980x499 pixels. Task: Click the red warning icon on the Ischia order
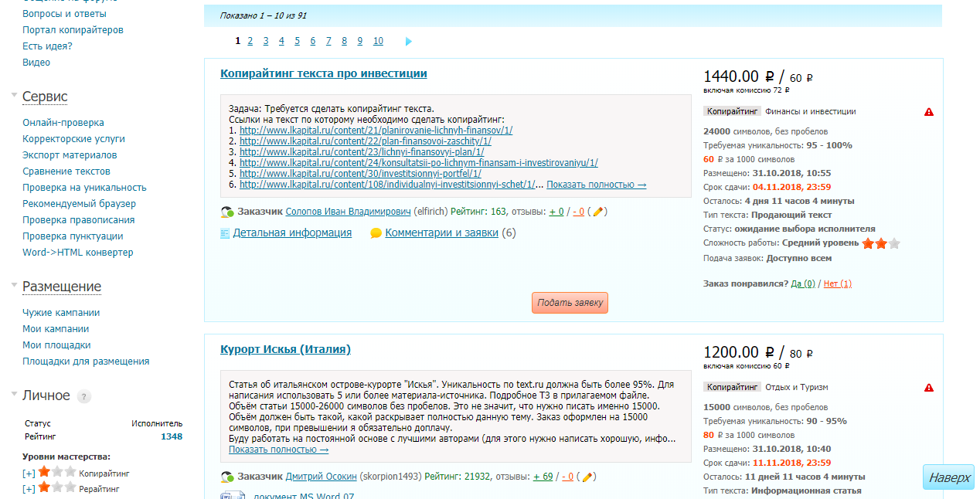coord(929,388)
